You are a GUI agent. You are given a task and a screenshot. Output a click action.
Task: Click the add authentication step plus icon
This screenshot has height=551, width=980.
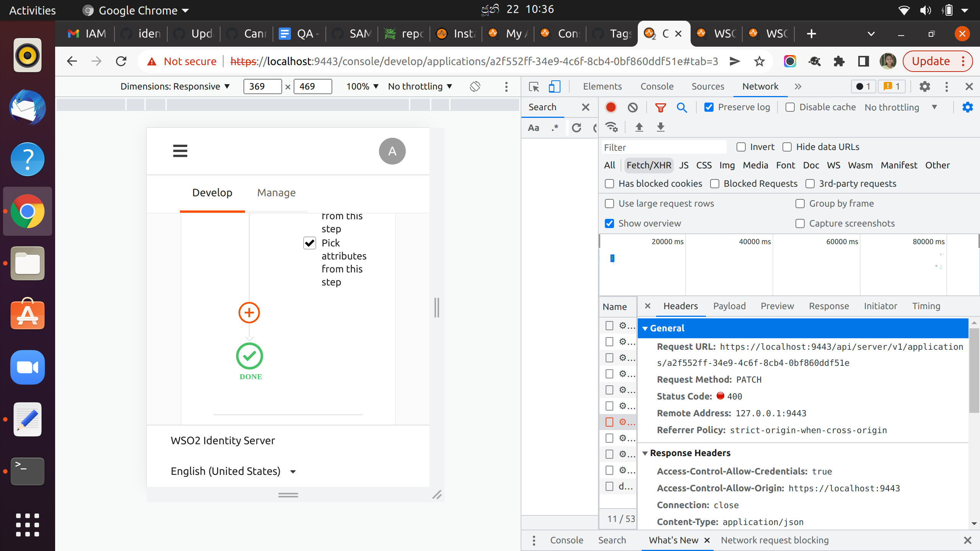[249, 313]
